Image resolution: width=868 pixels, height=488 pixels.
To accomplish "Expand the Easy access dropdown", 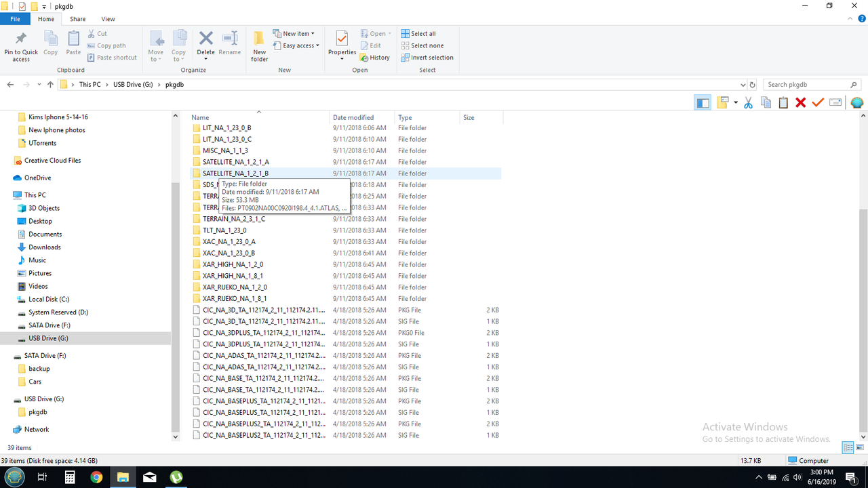I will pyautogui.click(x=296, y=45).
